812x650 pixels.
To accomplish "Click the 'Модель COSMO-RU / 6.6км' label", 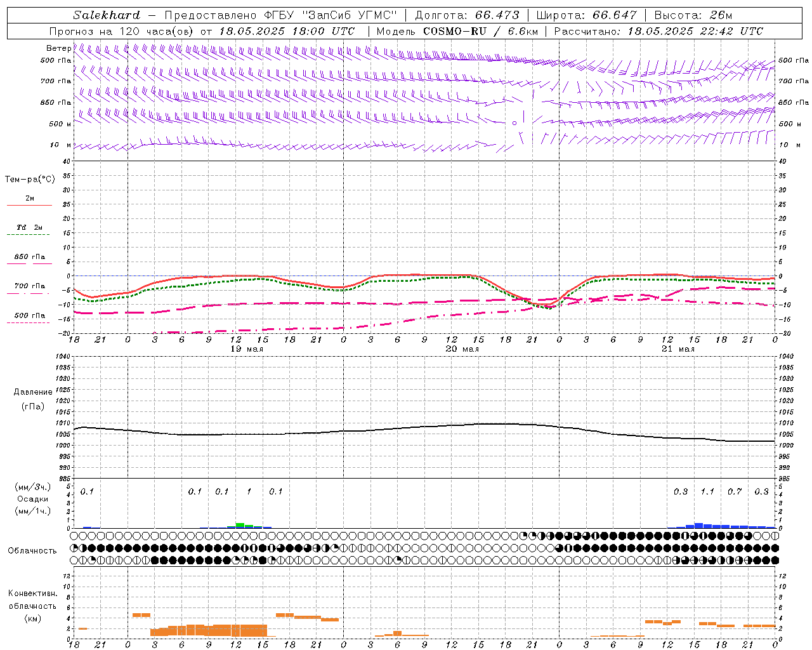I will coord(457,31).
